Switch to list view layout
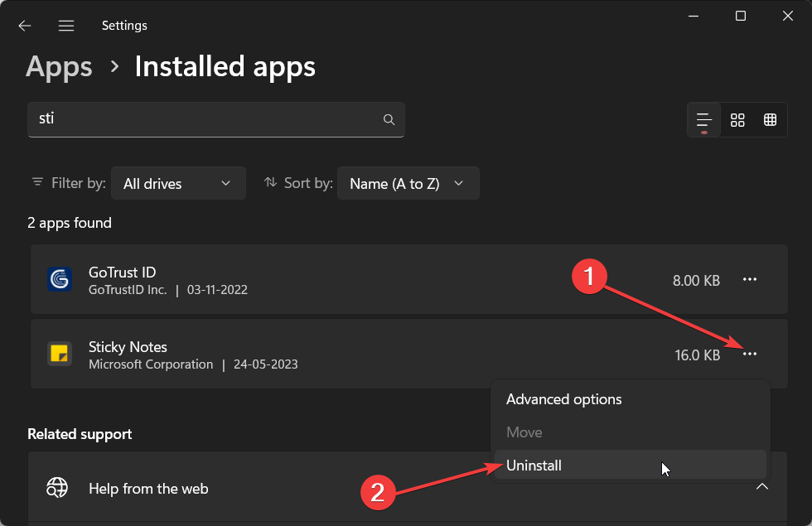The height and width of the screenshot is (526, 812). point(703,120)
